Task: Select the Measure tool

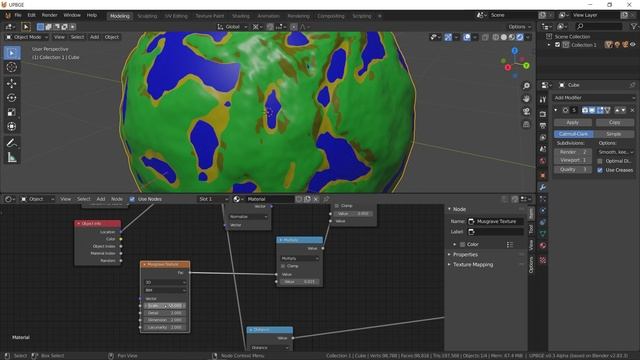Action: 12,157
